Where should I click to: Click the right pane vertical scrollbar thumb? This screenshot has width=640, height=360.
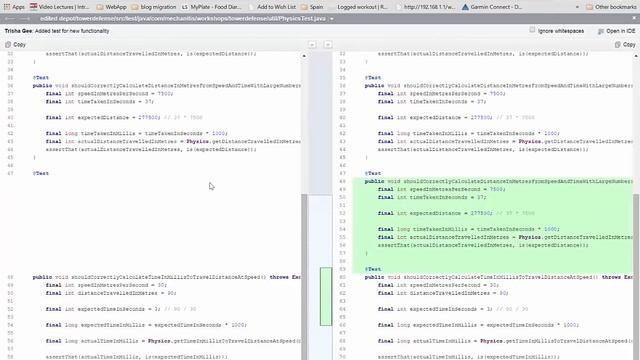(x=636, y=277)
